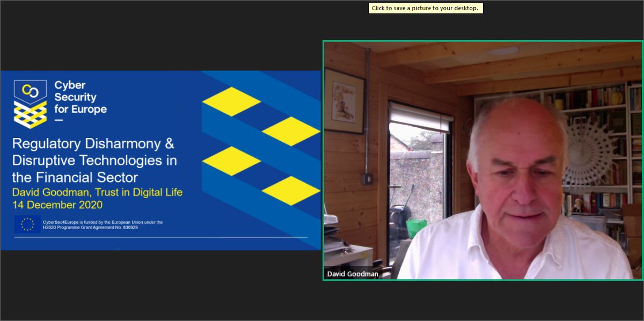
Task: Click David Goodman's webcam video tile
Action: point(482,160)
